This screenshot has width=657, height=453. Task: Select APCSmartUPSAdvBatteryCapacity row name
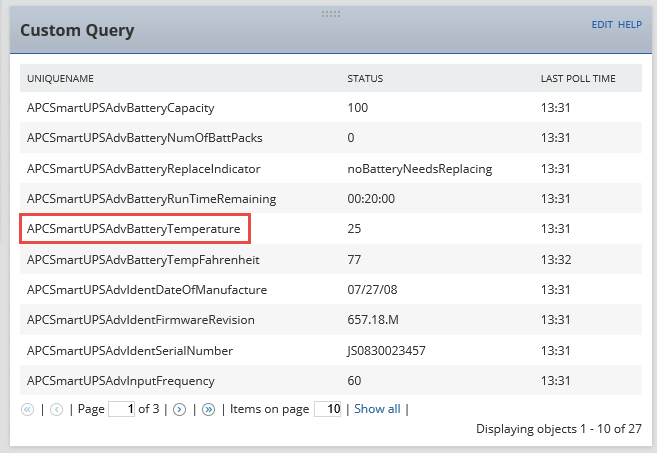121,108
